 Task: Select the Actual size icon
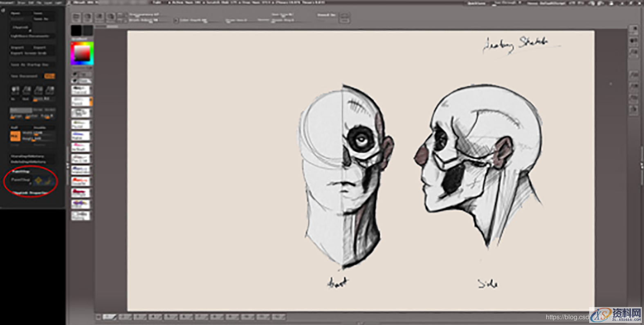[x=38, y=90]
